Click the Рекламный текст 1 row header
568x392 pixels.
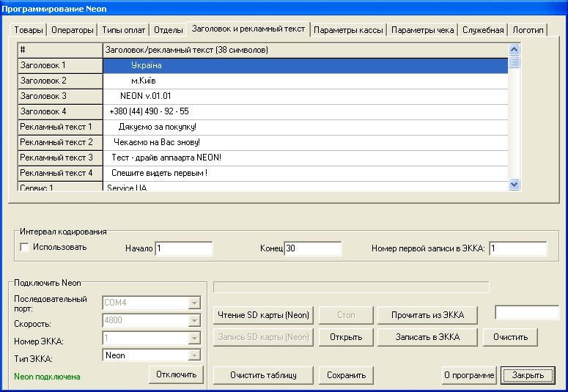coord(60,127)
